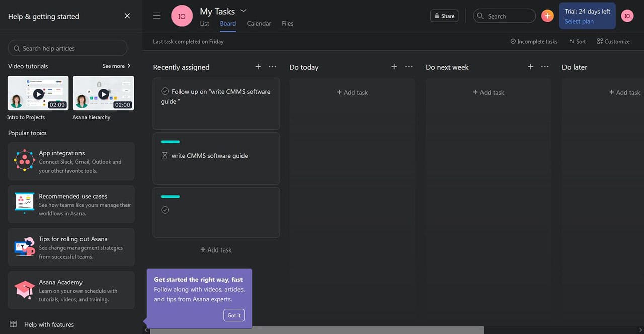The image size is (644, 334).
Task: Go to the Files tab
Action: click(288, 23)
